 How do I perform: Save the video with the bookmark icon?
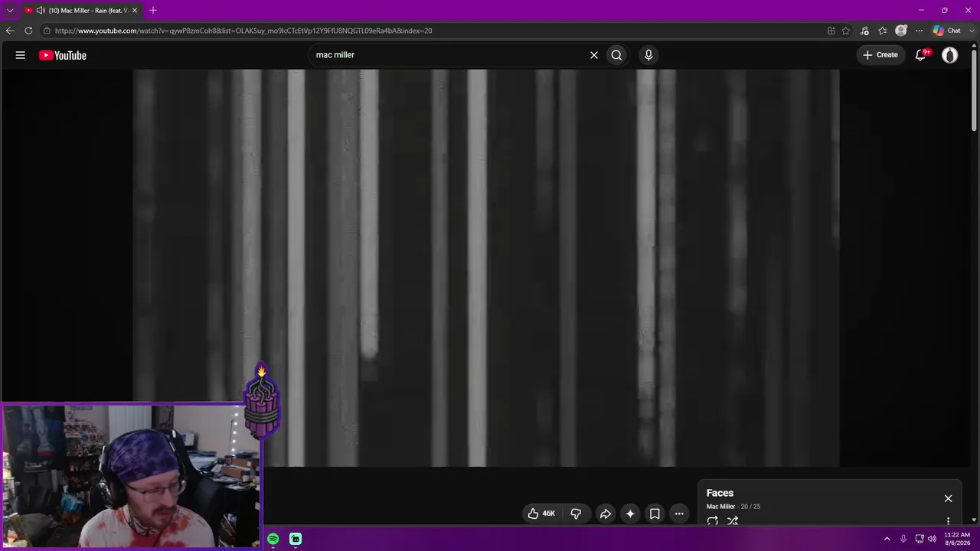pyautogui.click(x=655, y=514)
